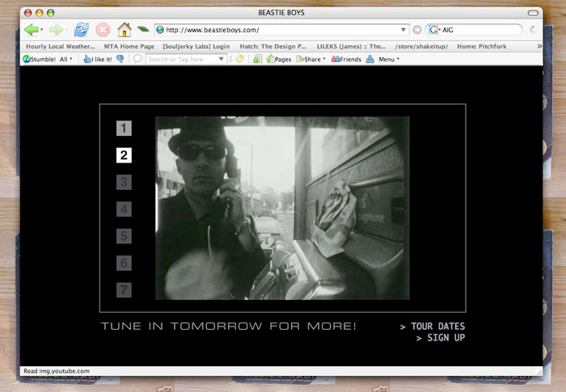Image resolution: width=566 pixels, height=392 pixels.
Task: Click the yellow minimize window button
Action: pos(40,13)
